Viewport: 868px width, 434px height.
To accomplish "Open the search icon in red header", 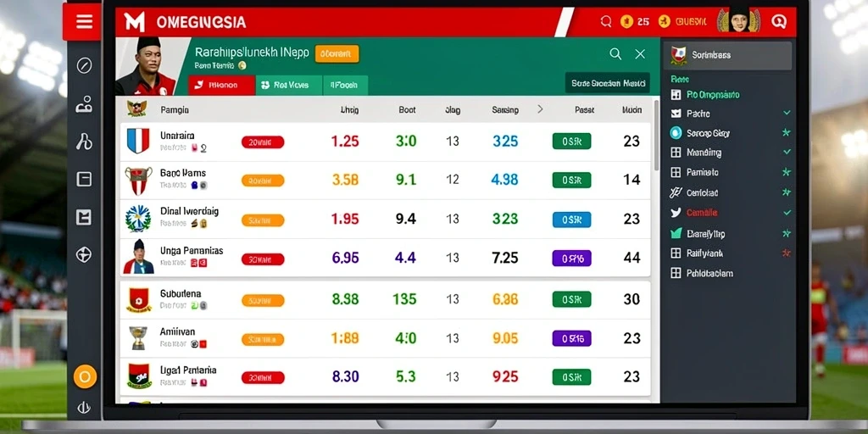I will click(x=606, y=21).
